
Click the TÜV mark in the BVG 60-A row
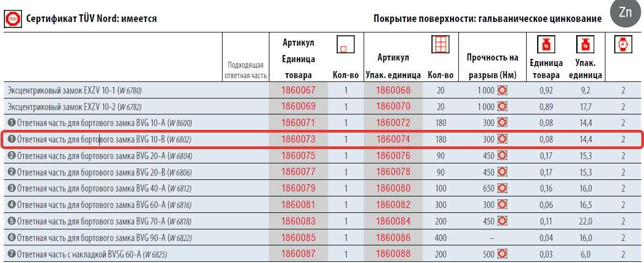(x=502, y=205)
